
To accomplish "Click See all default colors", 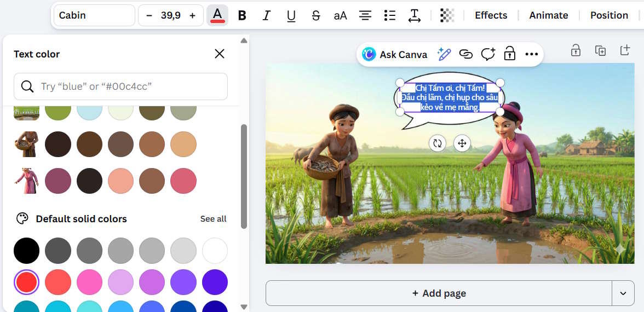I will click(213, 219).
